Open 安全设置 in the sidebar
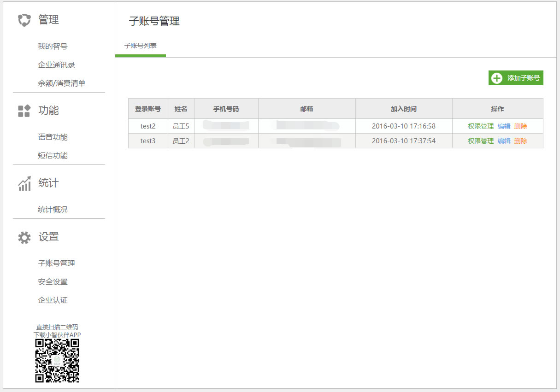 tap(53, 282)
